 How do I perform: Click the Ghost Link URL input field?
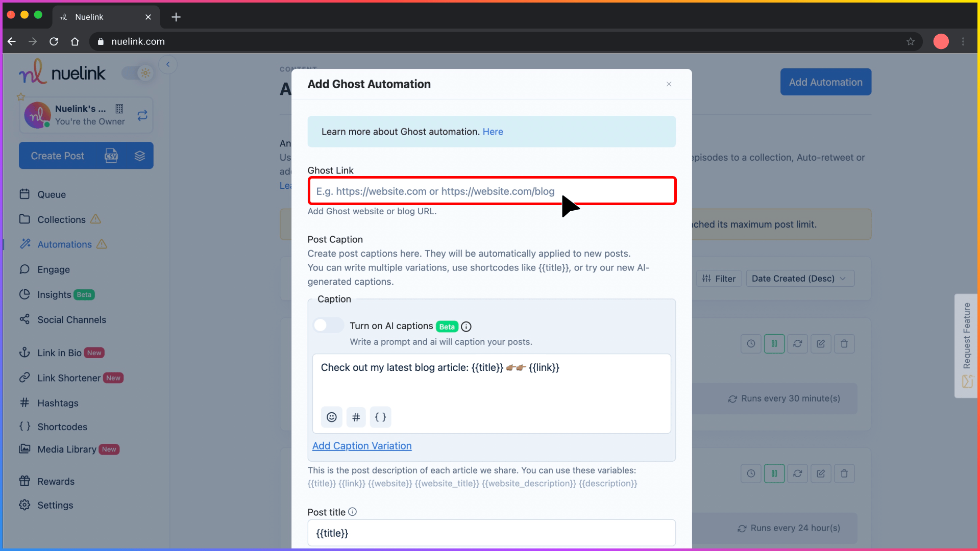tap(492, 191)
